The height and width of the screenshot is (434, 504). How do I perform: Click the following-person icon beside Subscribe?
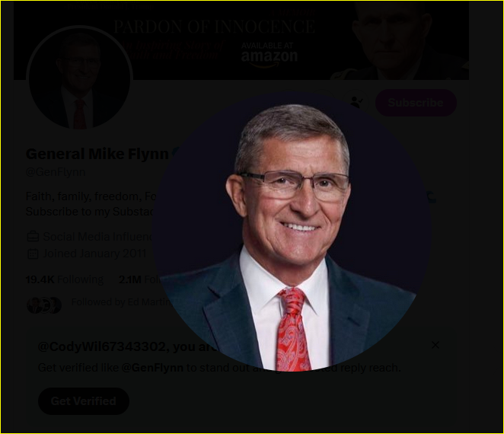[x=356, y=102]
